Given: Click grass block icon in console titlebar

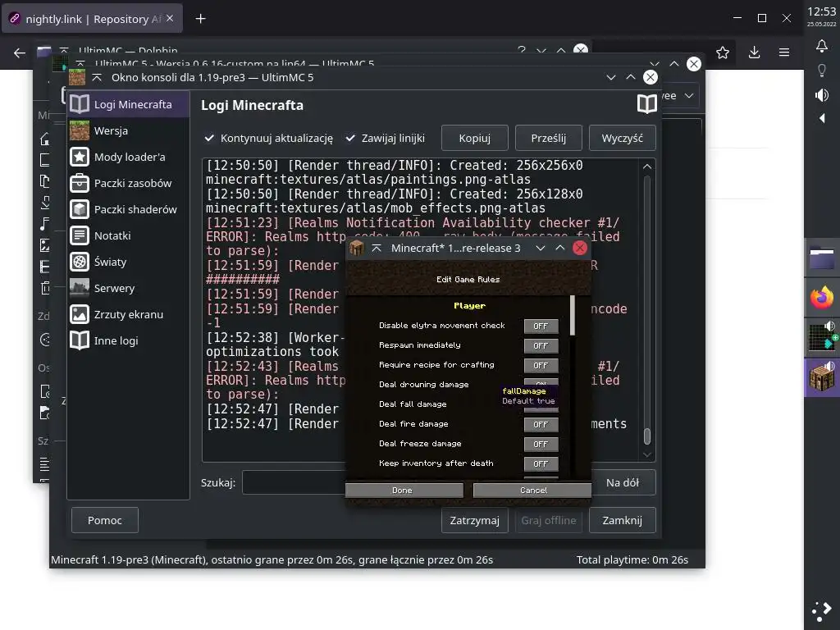Looking at the screenshot, I should [x=77, y=77].
